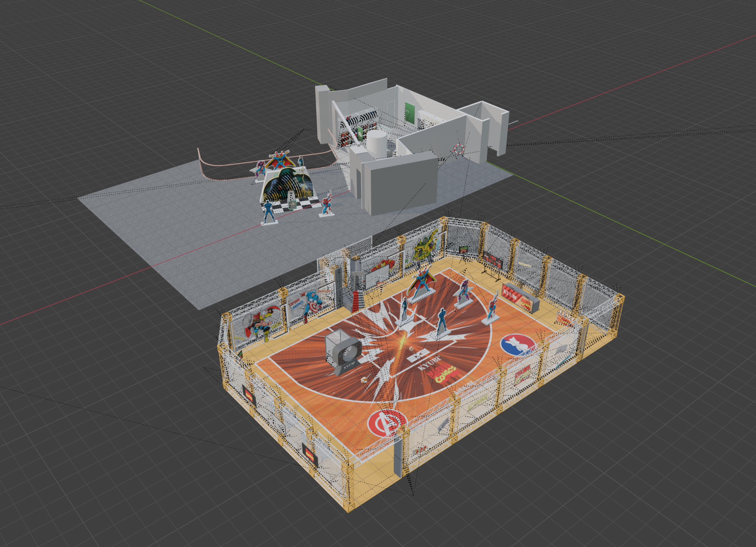Select the Black Panther standee on the court

442,323
